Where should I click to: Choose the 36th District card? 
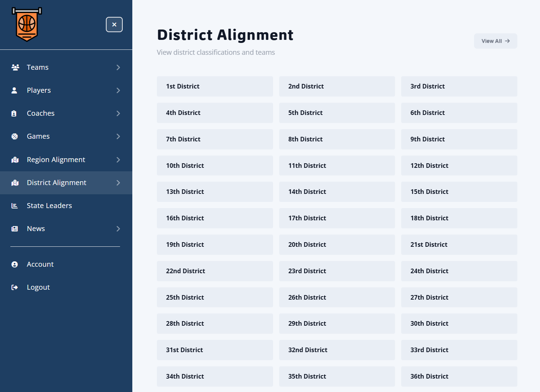pyautogui.click(x=459, y=376)
